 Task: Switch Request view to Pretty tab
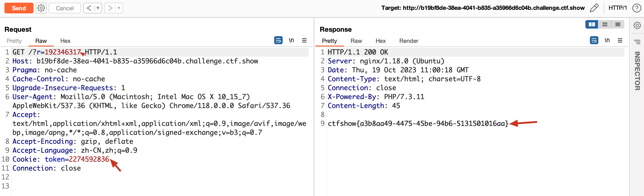click(x=14, y=41)
